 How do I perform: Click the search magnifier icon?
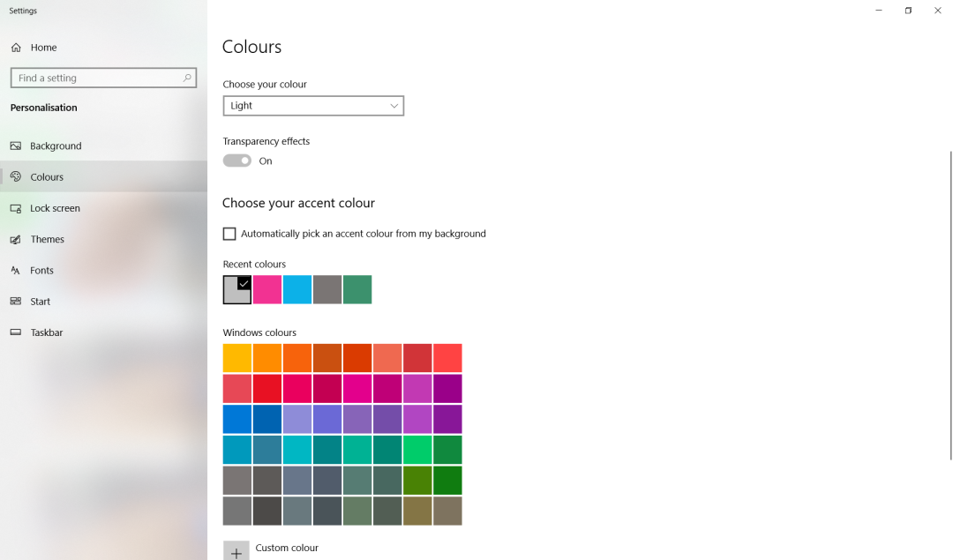tap(187, 78)
